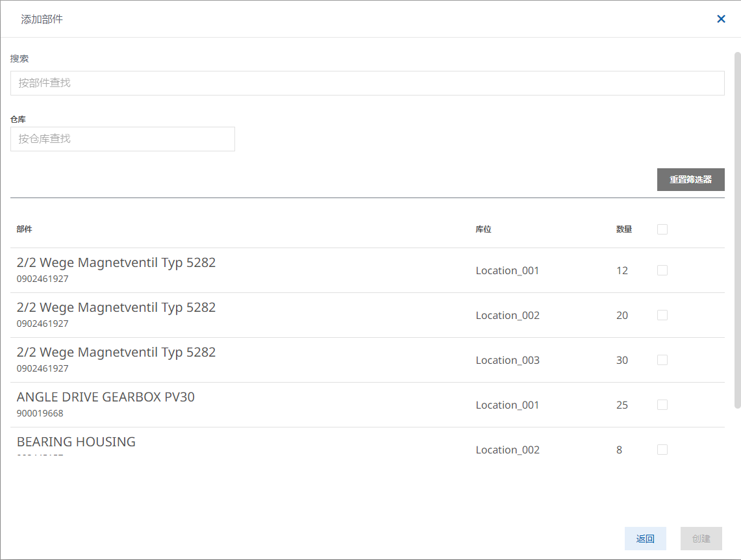Select the ANGLE DRIVE GEARBOX PV30 part name
The image size is (741, 560).
[105, 397]
